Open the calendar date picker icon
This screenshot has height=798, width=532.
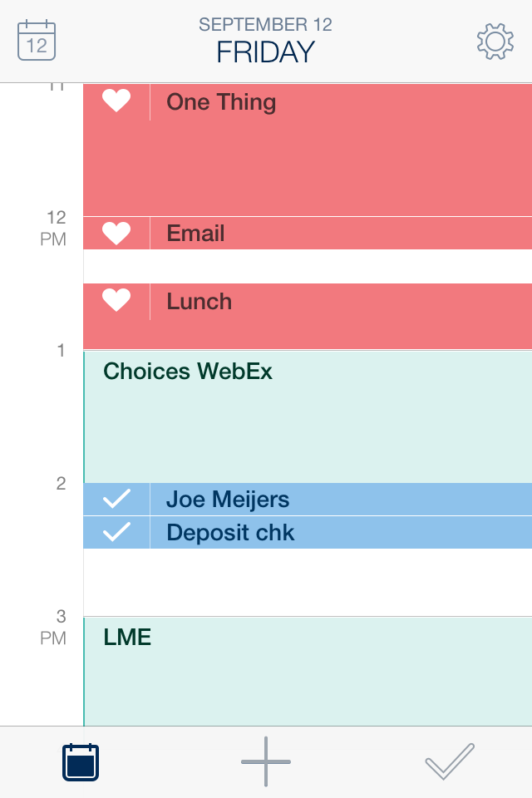click(x=37, y=41)
